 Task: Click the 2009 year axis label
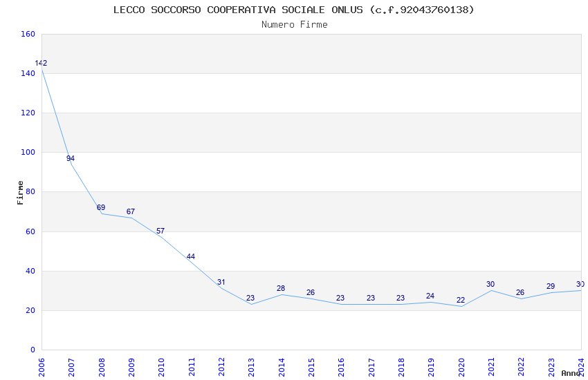[131, 368]
